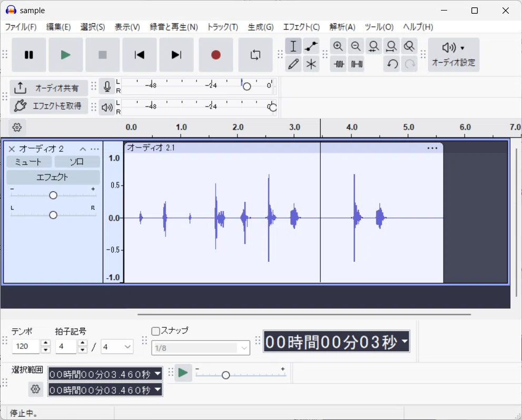This screenshot has height=420, width=522.
Task: Click the オーディオ共有 button
Action: pos(49,88)
